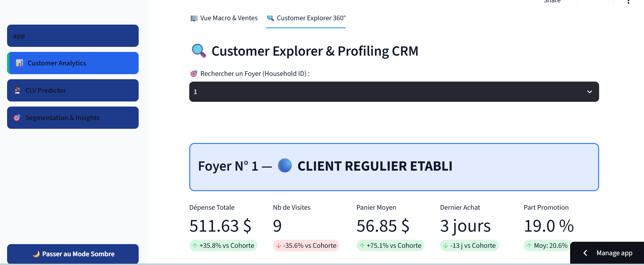Viewport: 644px width, 265px height.
Task: Click the +35.8% vs Cohorte badge
Action: tap(223, 245)
